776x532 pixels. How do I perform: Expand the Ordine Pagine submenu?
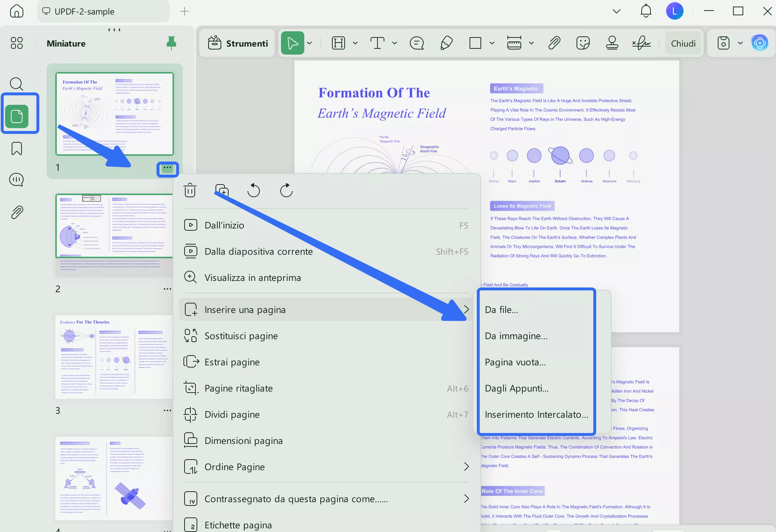coord(467,467)
